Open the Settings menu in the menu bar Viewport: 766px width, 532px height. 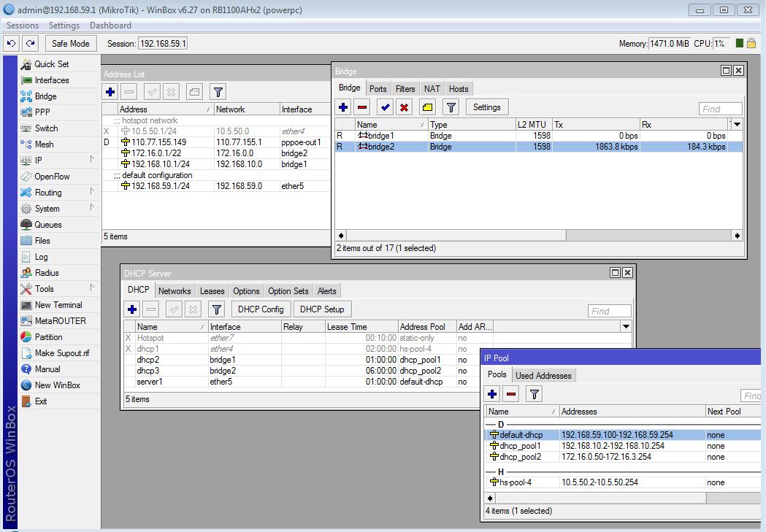[64, 26]
